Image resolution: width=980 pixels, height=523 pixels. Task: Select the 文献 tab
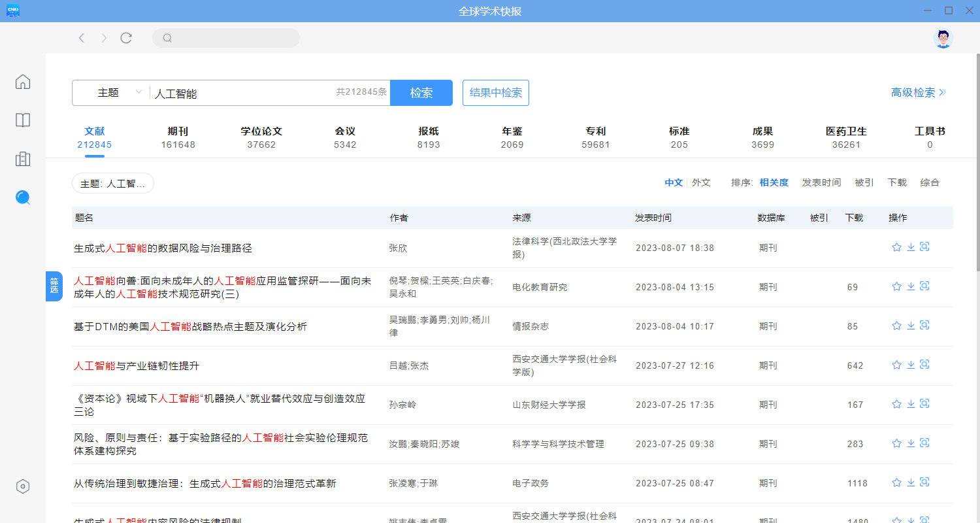pos(95,137)
